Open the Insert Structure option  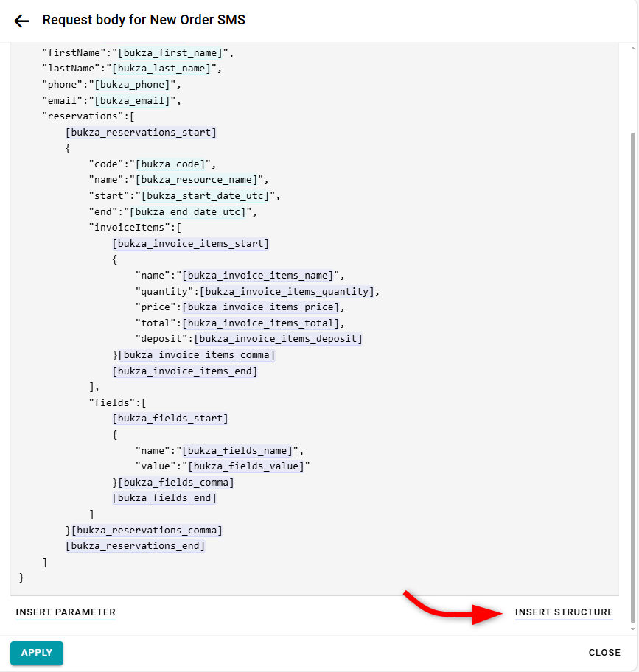coord(564,612)
